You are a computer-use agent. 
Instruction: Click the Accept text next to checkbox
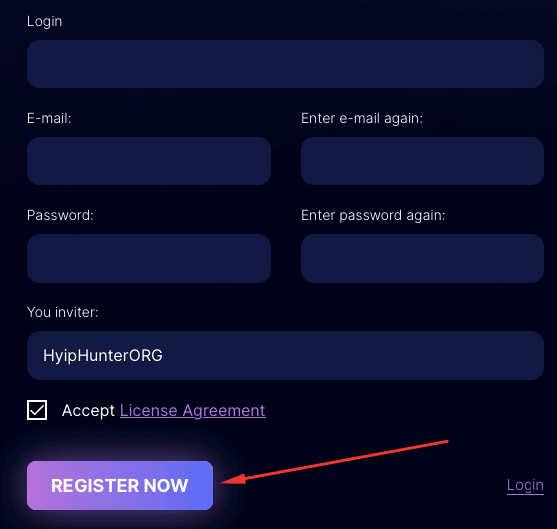coord(88,411)
